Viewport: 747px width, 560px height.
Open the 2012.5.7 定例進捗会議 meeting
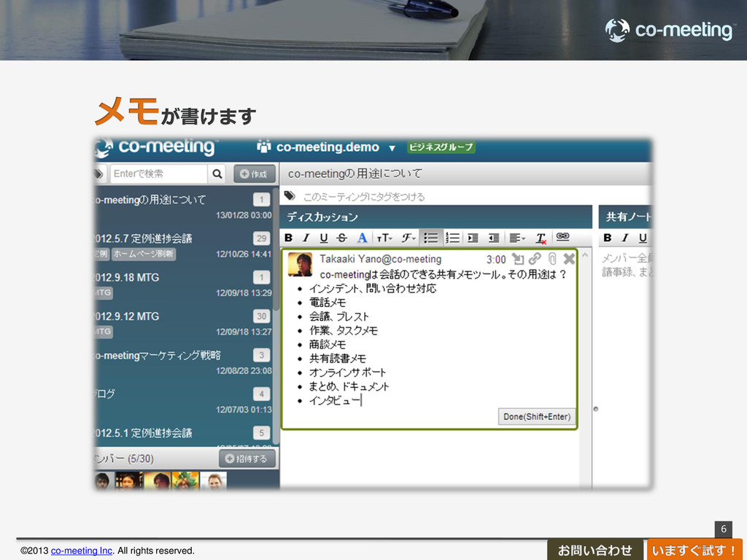point(183,246)
